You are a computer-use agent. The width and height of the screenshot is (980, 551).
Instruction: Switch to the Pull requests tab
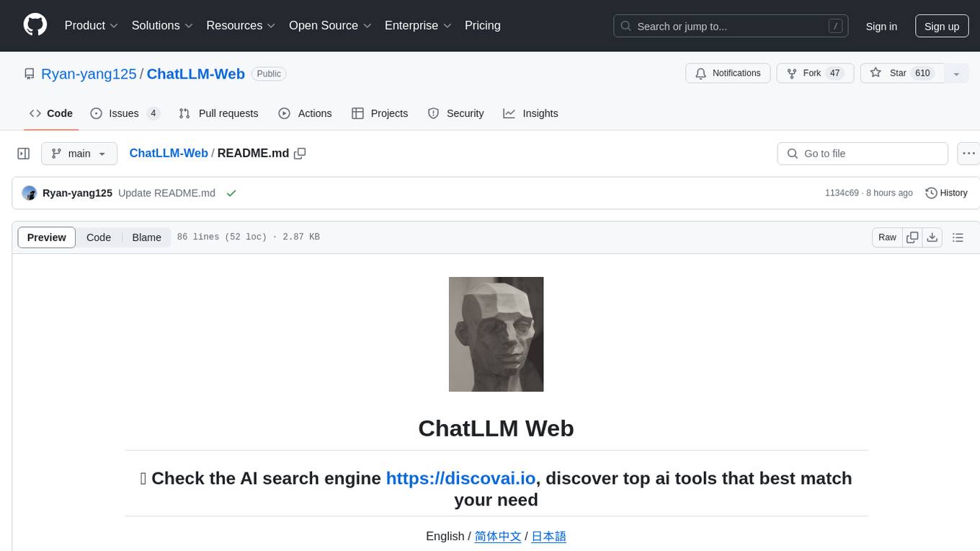tap(218, 113)
